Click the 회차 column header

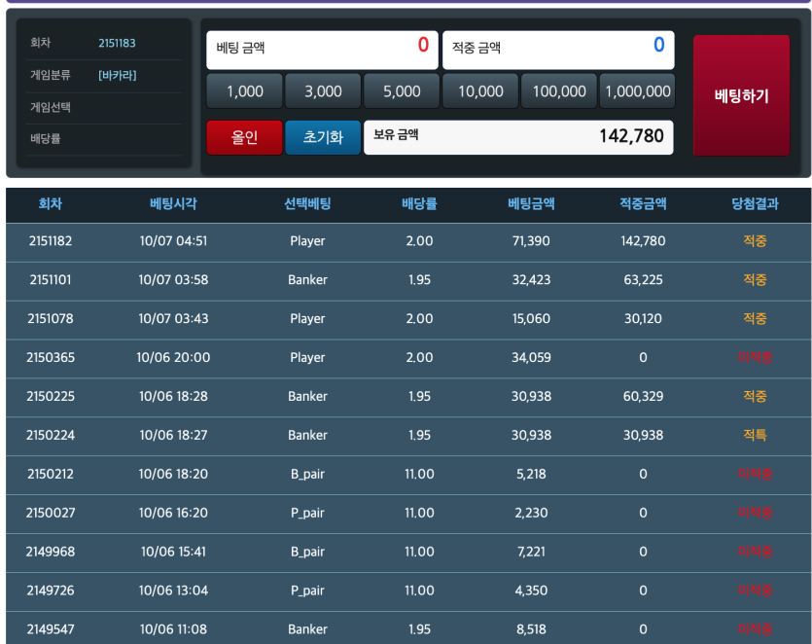click(x=51, y=203)
